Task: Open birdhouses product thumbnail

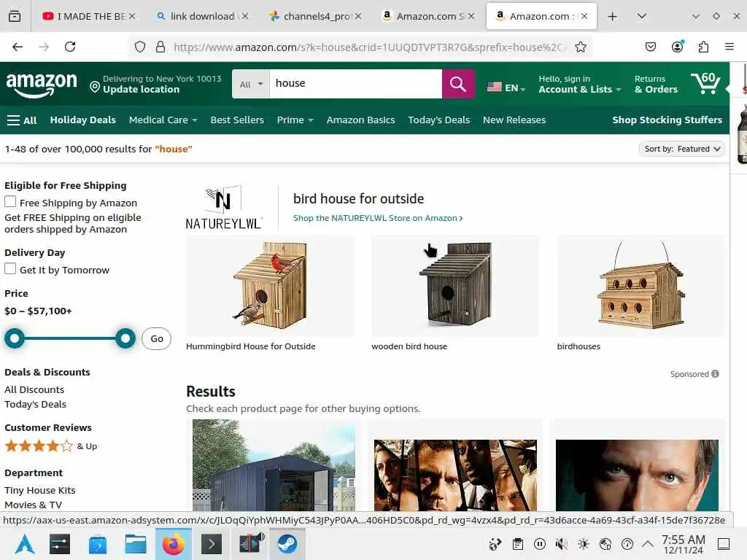Action: pos(640,285)
